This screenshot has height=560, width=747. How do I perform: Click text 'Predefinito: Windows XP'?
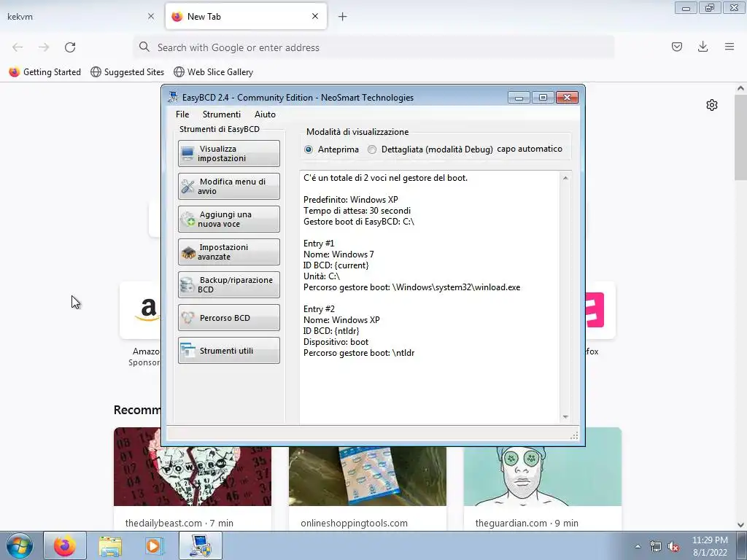click(351, 200)
